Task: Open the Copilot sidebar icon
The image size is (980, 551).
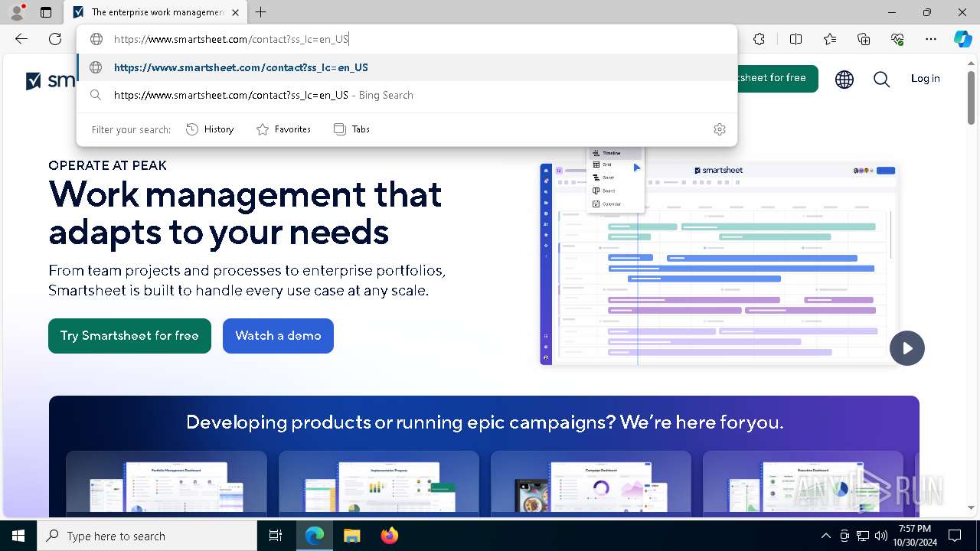Action: 962,39
